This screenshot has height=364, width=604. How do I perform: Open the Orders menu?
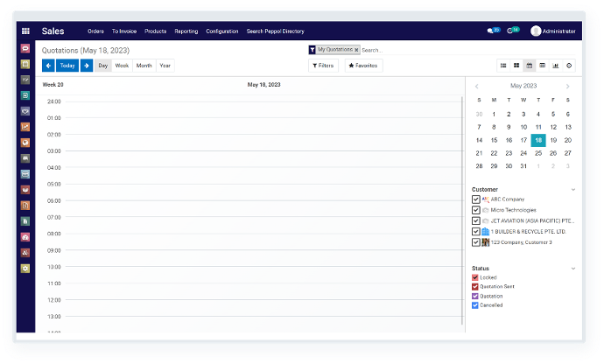pyautogui.click(x=95, y=31)
